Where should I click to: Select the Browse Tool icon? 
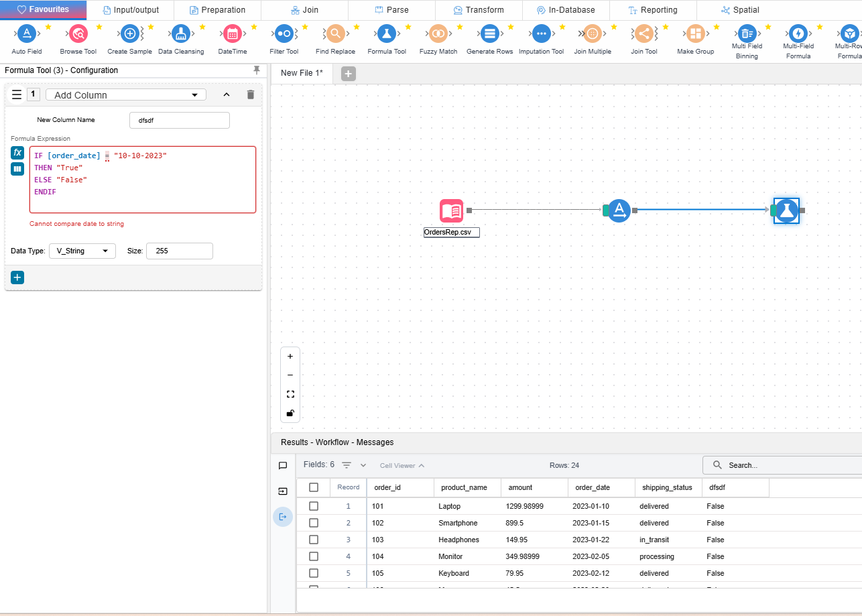(x=78, y=34)
